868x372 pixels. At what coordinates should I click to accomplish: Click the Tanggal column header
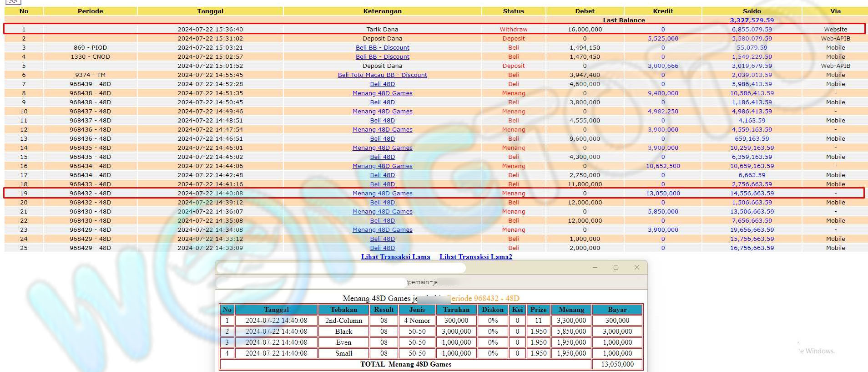click(x=210, y=11)
